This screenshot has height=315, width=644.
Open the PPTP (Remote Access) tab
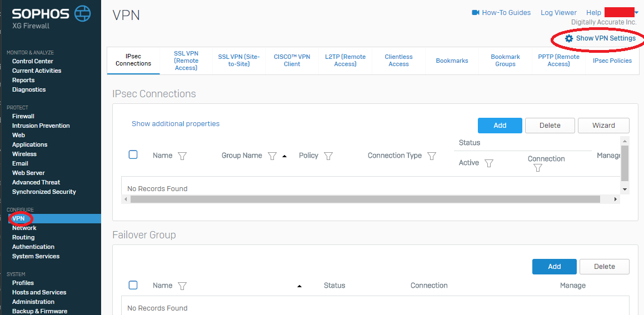tap(558, 61)
